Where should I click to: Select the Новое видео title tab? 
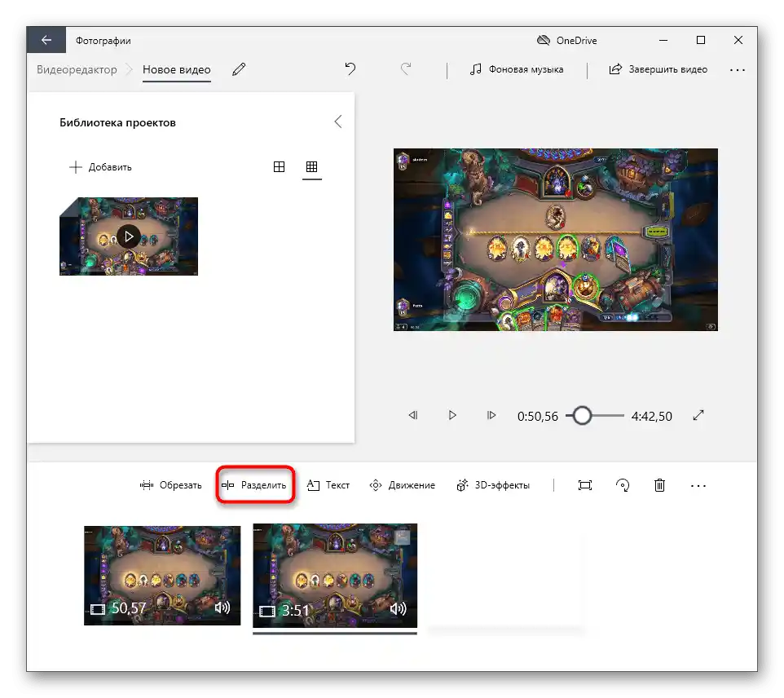click(x=177, y=69)
